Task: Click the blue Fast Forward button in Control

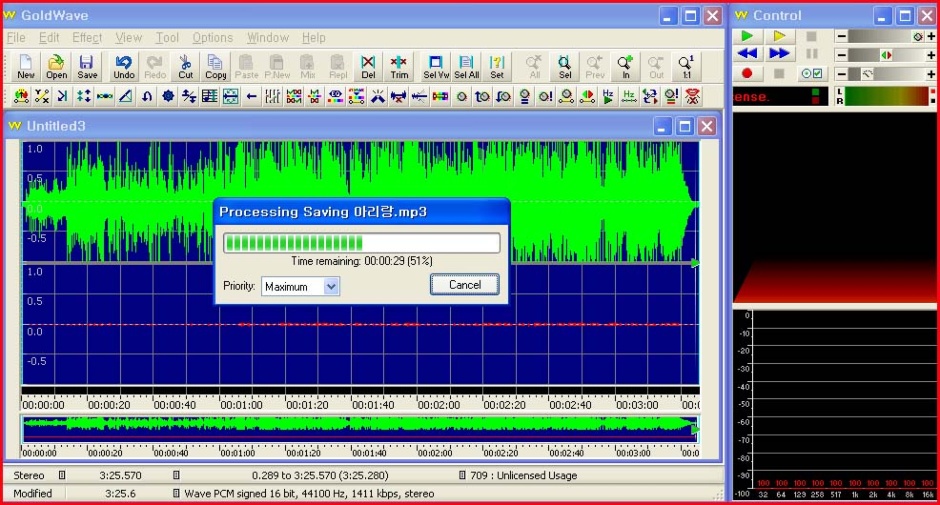Action: (x=779, y=54)
